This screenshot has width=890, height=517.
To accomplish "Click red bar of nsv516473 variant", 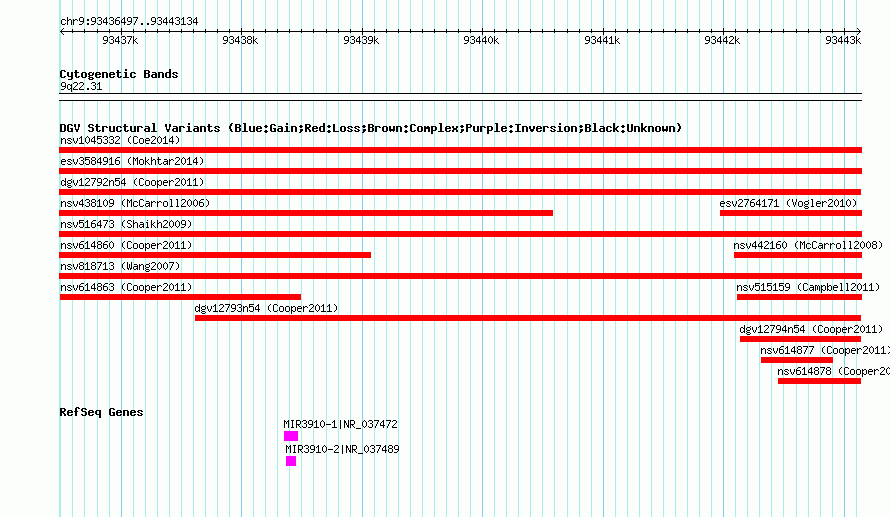I will click(x=460, y=234).
